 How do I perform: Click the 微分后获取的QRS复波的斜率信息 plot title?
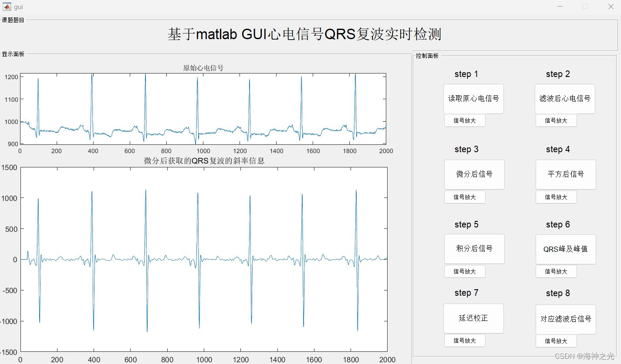(x=204, y=161)
